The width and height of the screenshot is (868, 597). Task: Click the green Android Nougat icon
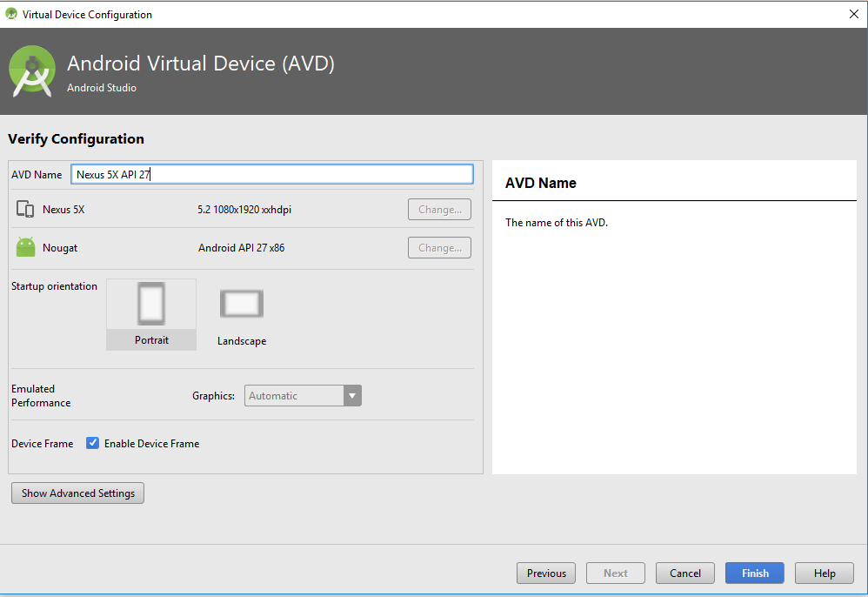click(25, 247)
